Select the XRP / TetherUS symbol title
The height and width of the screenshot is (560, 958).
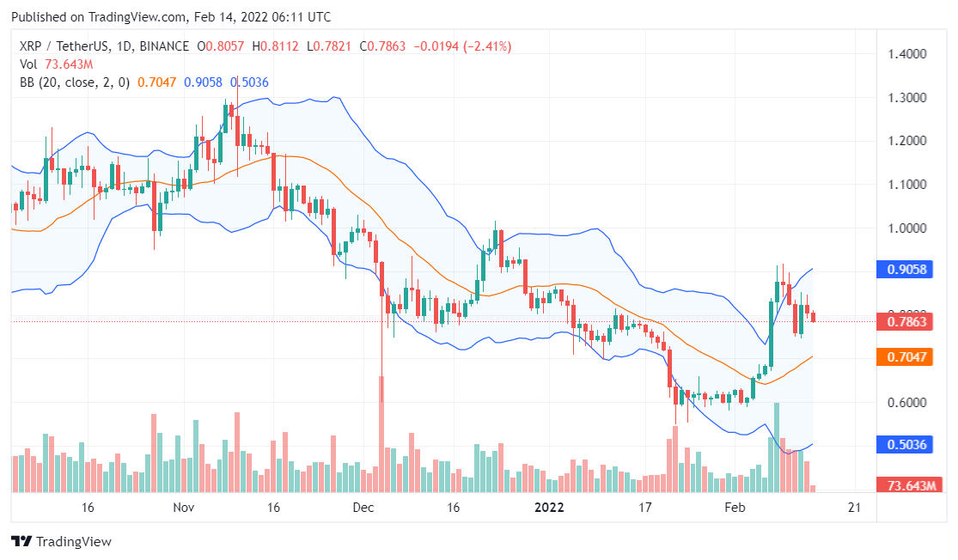click(x=61, y=46)
